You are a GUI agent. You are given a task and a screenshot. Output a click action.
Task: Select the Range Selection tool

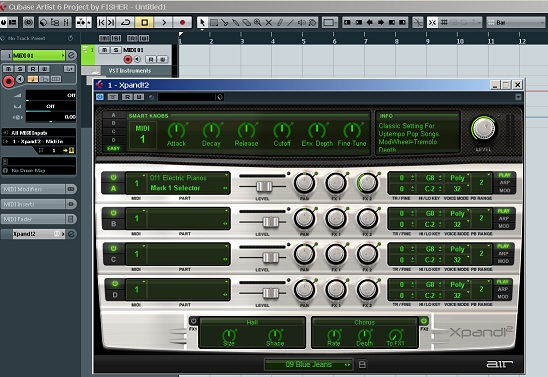click(x=214, y=23)
